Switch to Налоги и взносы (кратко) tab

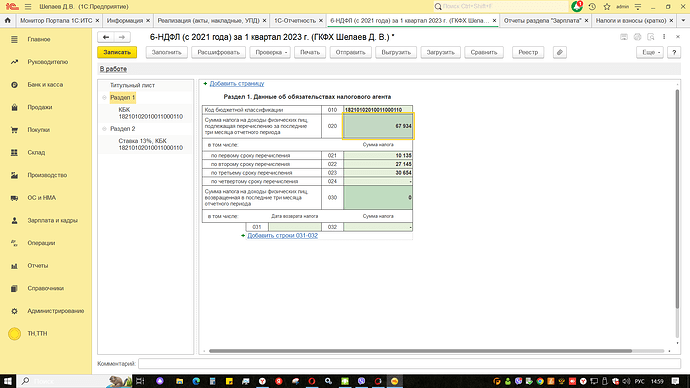tap(630, 21)
